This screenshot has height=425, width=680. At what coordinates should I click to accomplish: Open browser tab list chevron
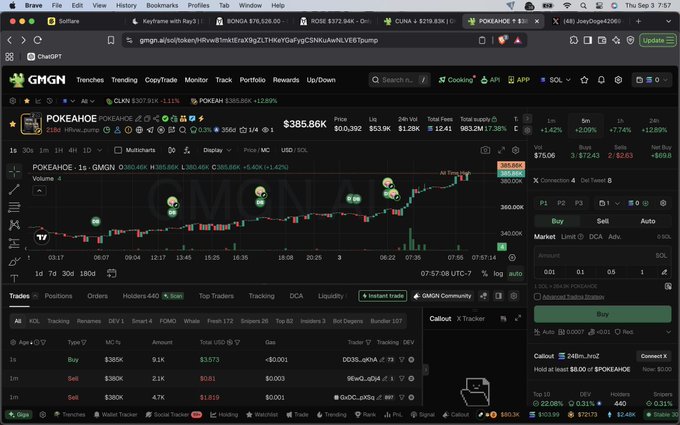668,21
